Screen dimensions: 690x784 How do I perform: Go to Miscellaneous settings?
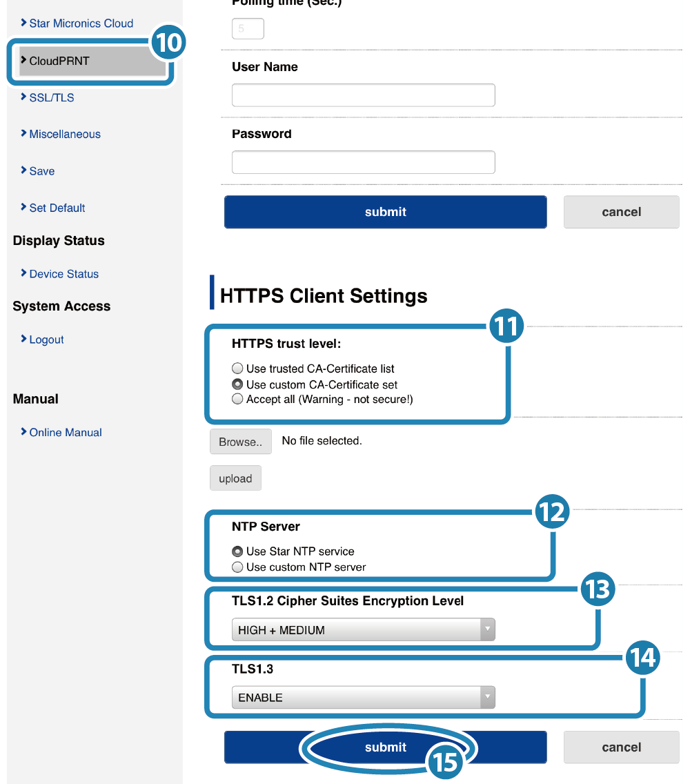[x=65, y=134]
